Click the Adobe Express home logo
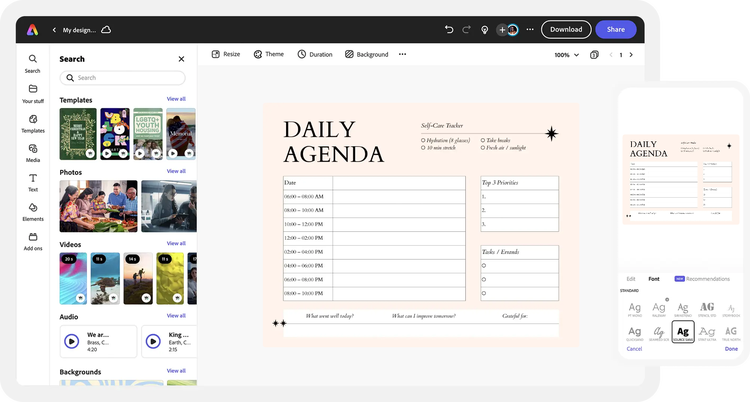This screenshot has height=402, width=750. pyautogui.click(x=33, y=30)
